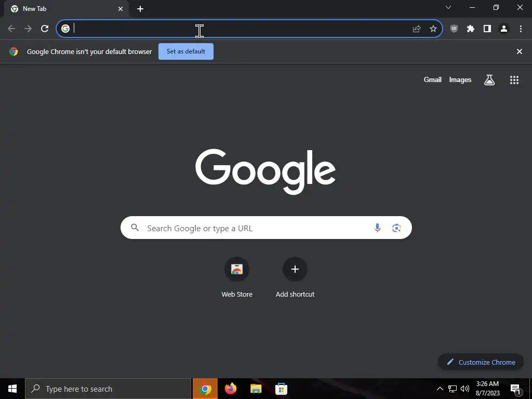Click the Google logo
Viewport: 532px width, 399px height.
click(265, 171)
